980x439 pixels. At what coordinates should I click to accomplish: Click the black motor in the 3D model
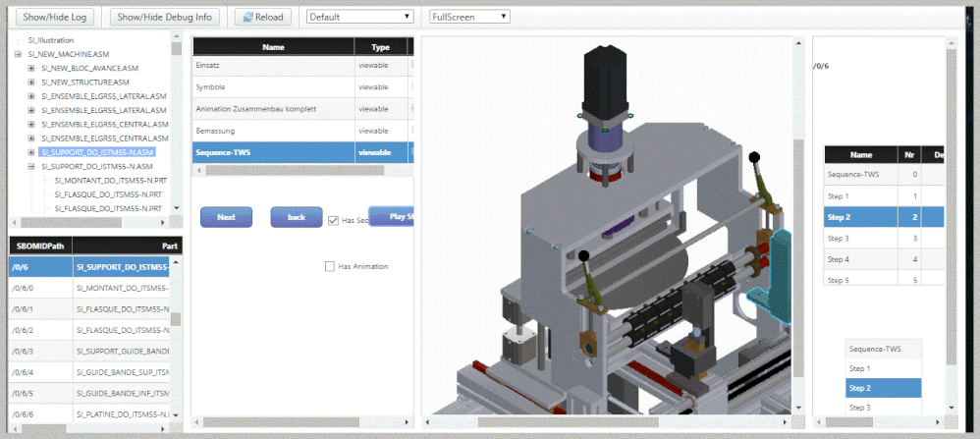click(604, 82)
